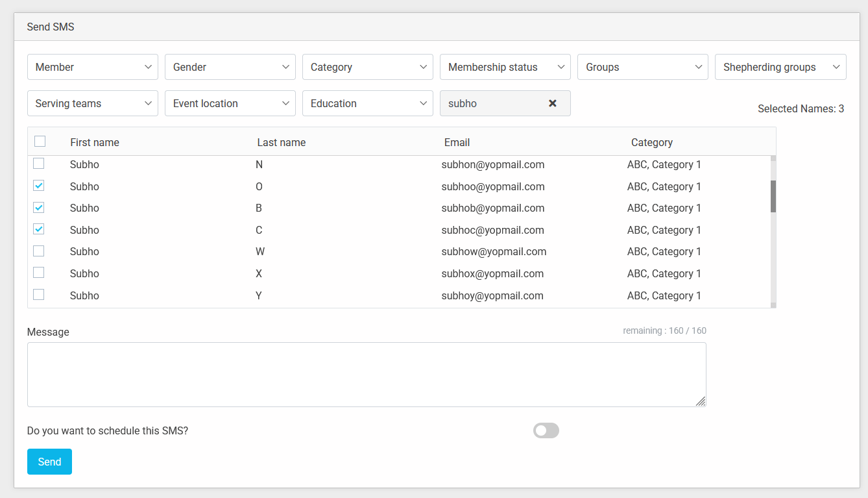Image resolution: width=868 pixels, height=498 pixels.
Task: Click the Email column header
Action: [x=457, y=142]
